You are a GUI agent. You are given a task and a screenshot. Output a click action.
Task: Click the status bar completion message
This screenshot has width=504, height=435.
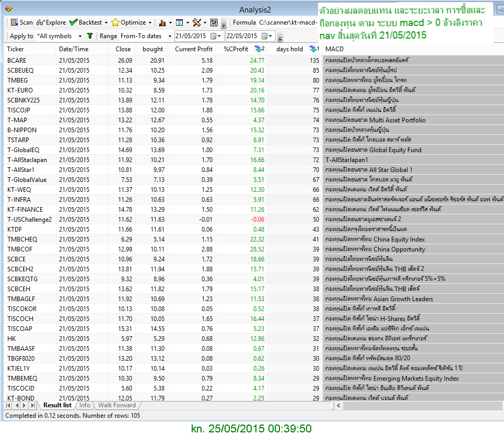[73, 415]
